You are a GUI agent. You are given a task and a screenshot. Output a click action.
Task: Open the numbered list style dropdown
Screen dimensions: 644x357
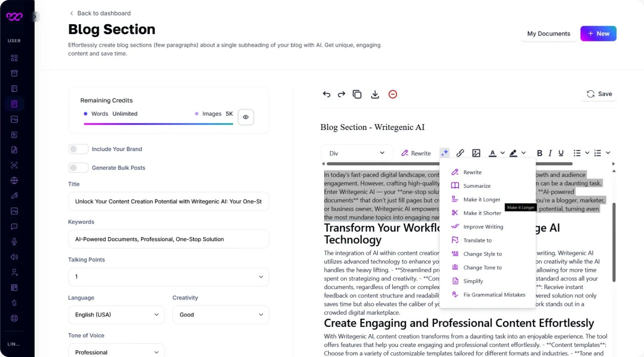(x=608, y=153)
